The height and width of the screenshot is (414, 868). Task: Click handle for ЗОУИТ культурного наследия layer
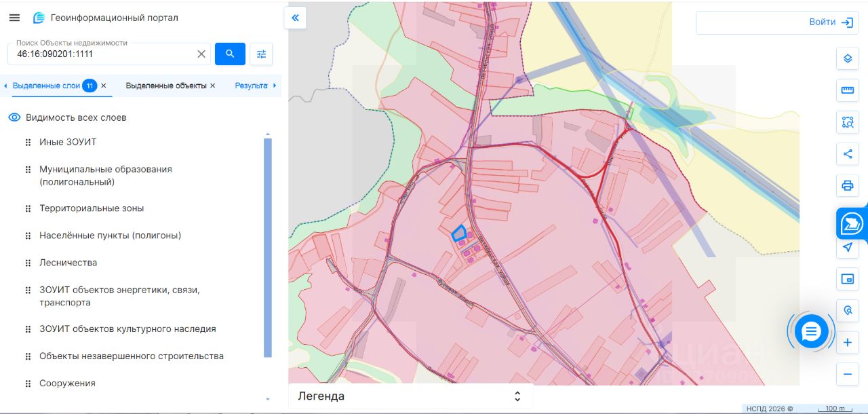(28, 329)
